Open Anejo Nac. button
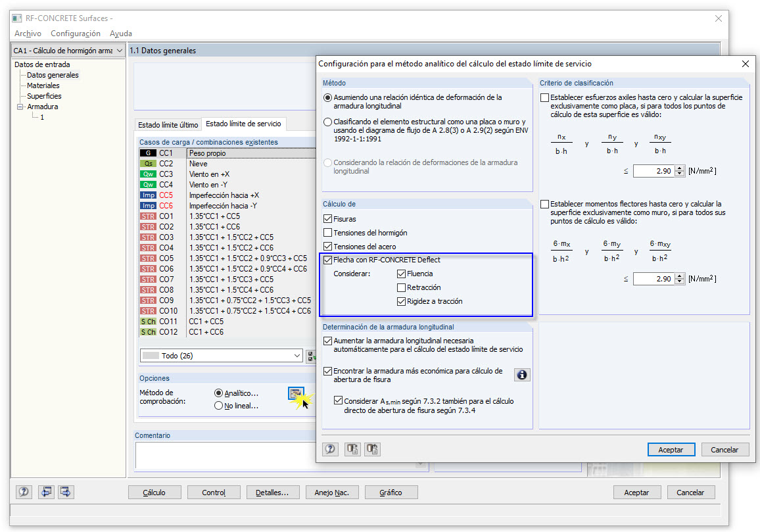 (x=332, y=493)
